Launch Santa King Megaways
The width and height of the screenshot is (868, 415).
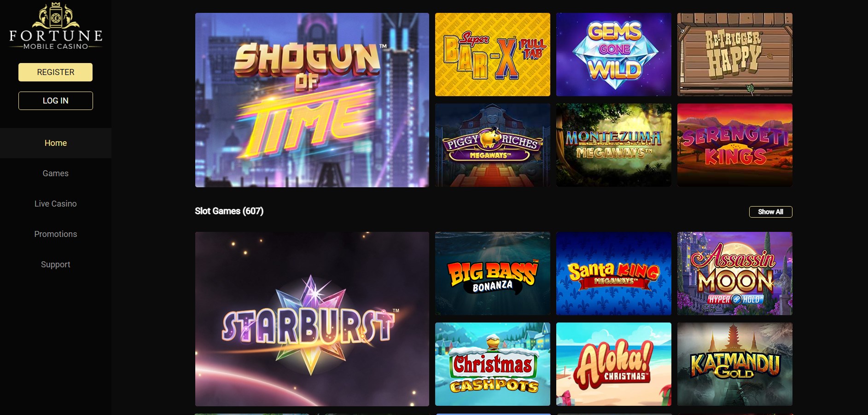[613, 273]
